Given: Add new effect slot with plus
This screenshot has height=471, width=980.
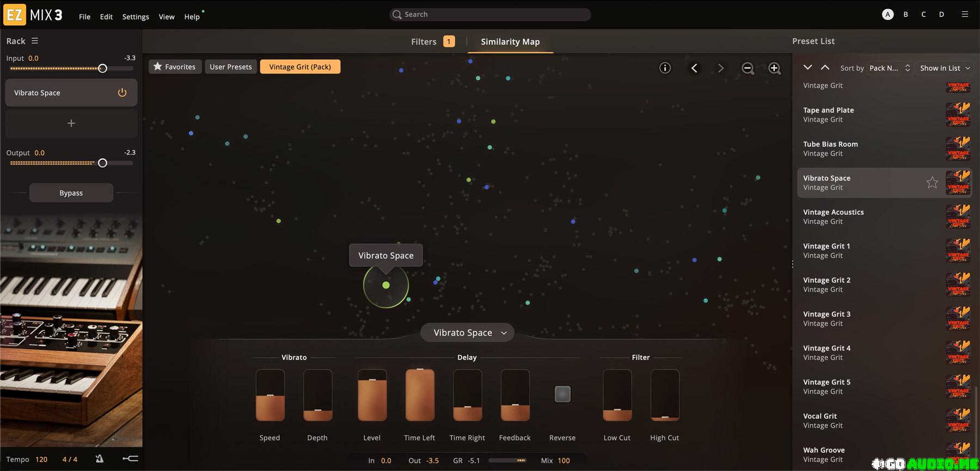Looking at the screenshot, I should [71, 123].
